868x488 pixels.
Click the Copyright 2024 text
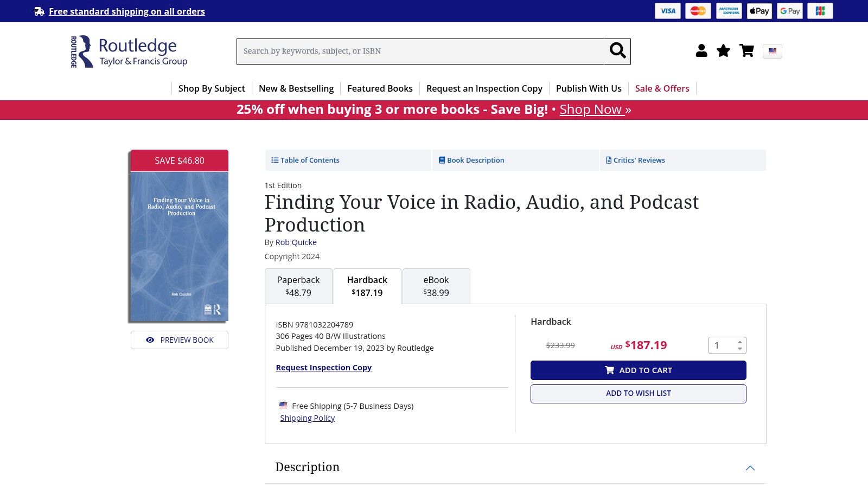(x=292, y=256)
